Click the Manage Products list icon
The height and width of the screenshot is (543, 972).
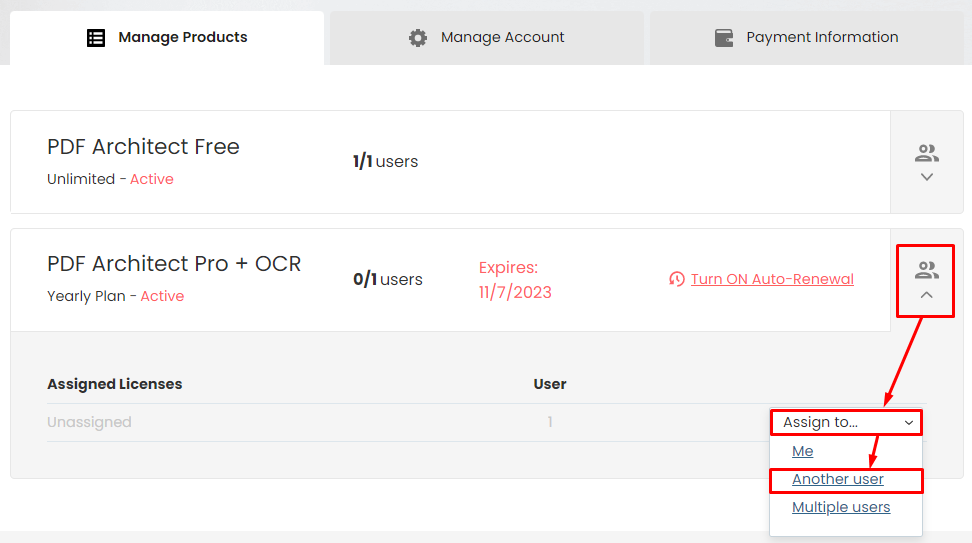point(96,38)
